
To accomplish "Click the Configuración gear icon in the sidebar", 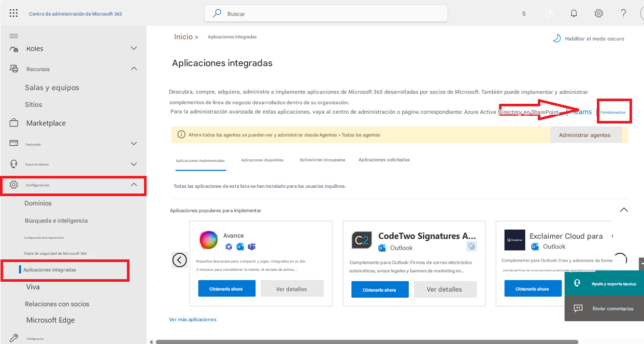I will (14, 185).
